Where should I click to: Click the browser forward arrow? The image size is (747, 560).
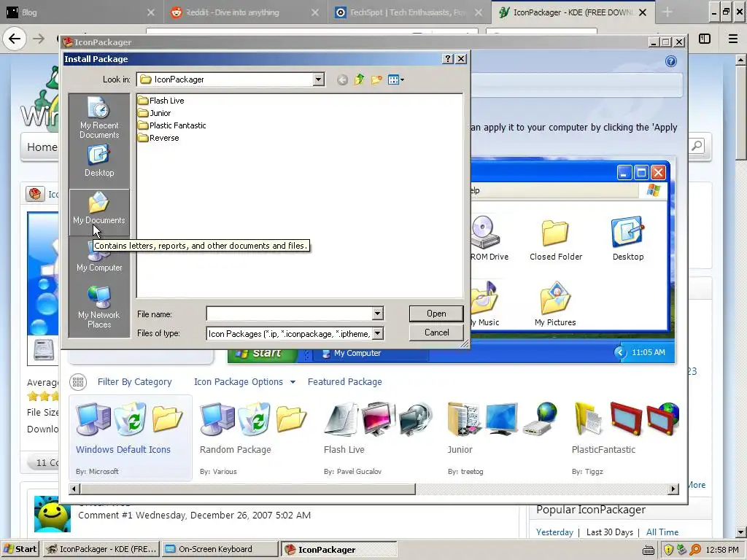(x=39, y=39)
